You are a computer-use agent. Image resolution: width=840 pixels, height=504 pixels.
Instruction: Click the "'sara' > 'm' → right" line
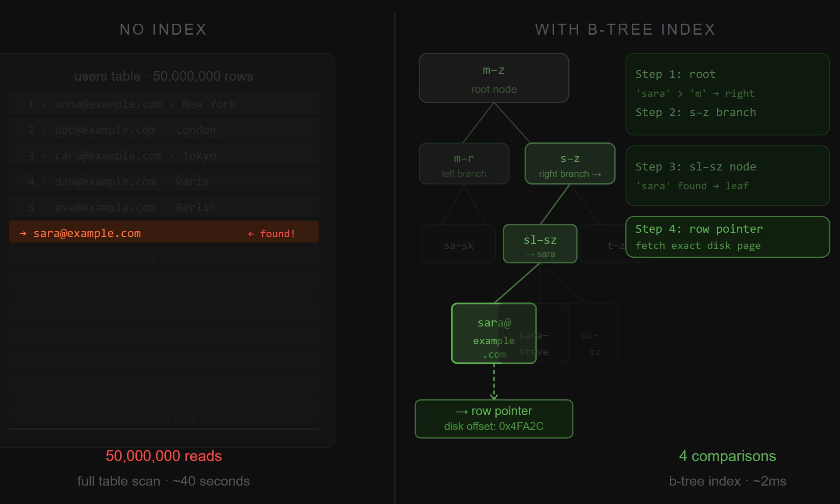pyautogui.click(x=695, y=93)
